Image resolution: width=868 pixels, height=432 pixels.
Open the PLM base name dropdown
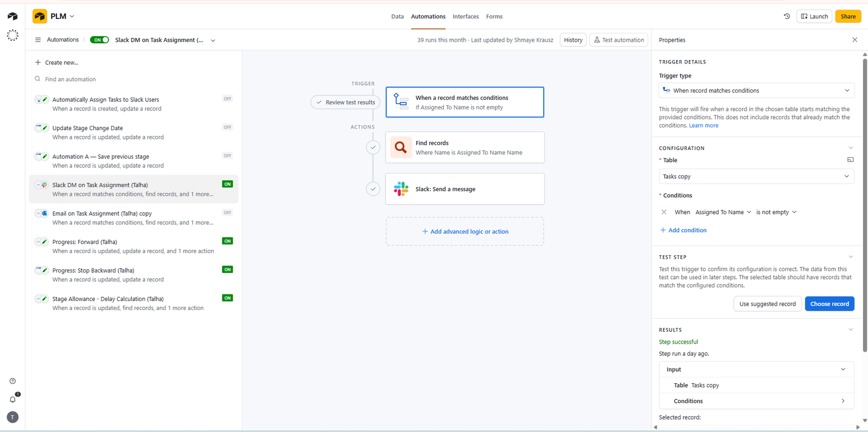pos(62,16)
